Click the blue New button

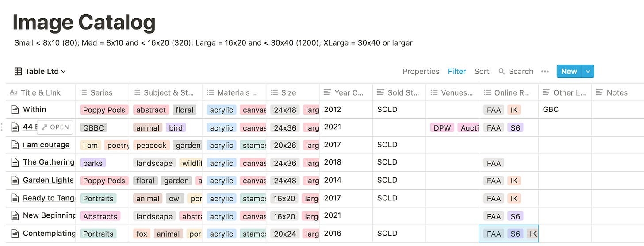tap(569, 71)
